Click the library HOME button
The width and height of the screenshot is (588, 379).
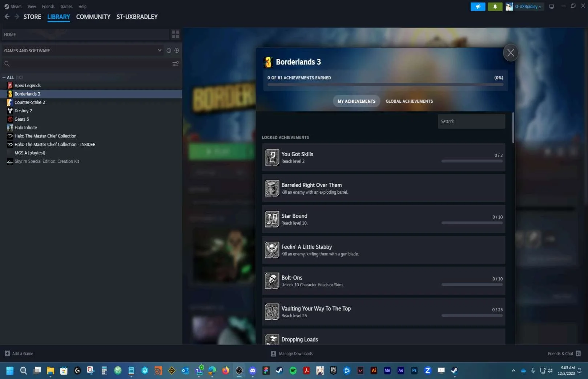(86, 35)
